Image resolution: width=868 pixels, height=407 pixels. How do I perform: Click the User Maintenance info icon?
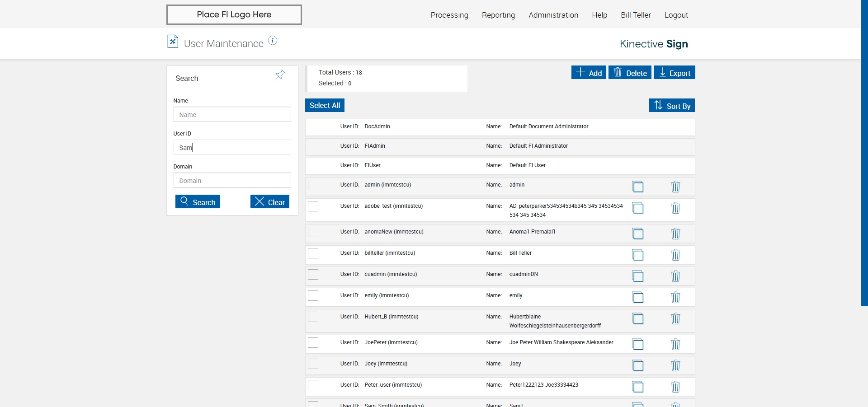(273, 40)
